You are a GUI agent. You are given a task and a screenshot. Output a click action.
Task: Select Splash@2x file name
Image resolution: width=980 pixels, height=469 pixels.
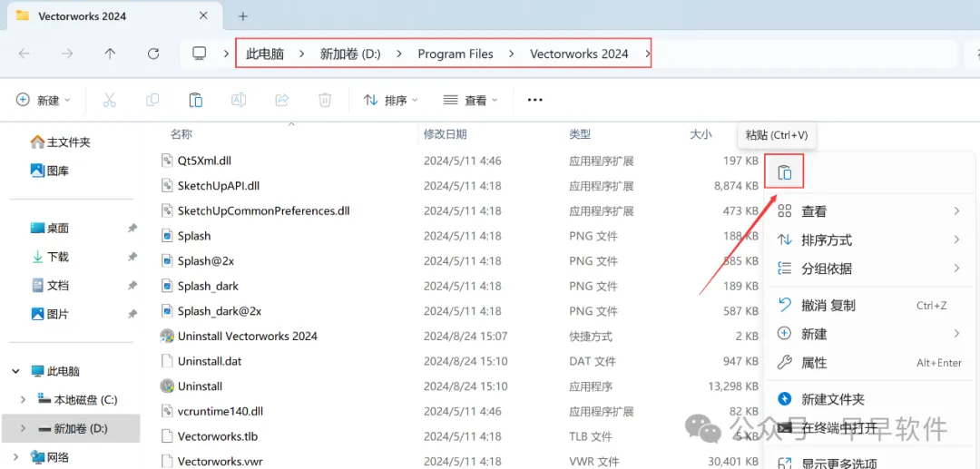tap(206, 261)
